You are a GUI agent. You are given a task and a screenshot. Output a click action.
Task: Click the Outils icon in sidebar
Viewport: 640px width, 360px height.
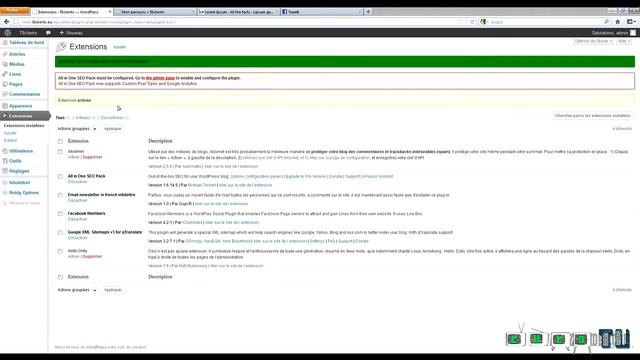coord(5,161)
